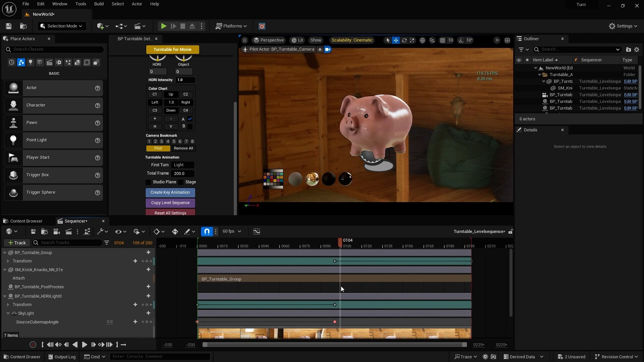The image size is (644, 362).
Task: Click the Turntable for Movie button
Action: pos(173,49)
